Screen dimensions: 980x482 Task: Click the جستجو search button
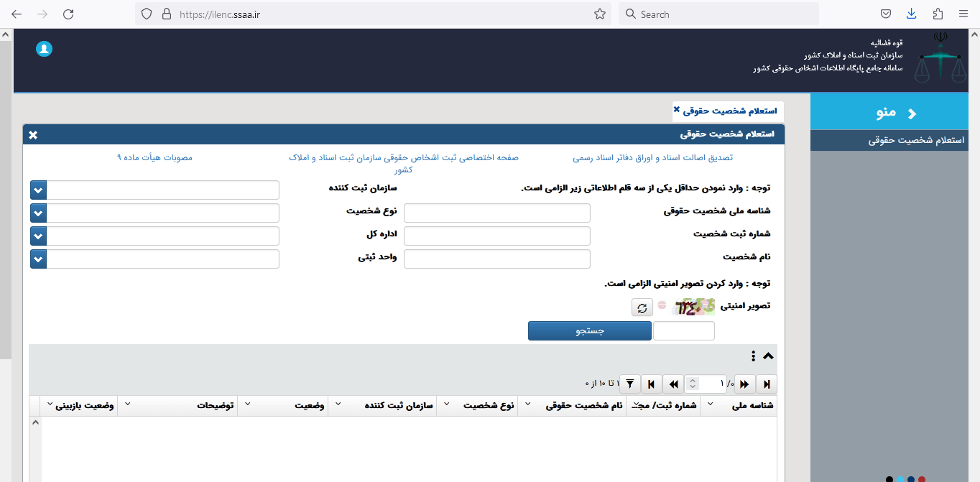[590, 330]
